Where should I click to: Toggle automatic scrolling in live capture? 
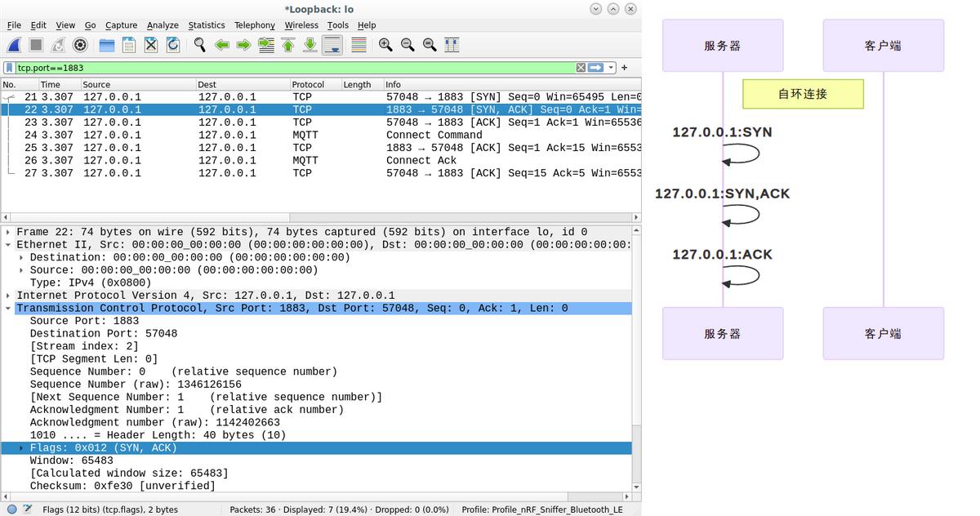332,45
